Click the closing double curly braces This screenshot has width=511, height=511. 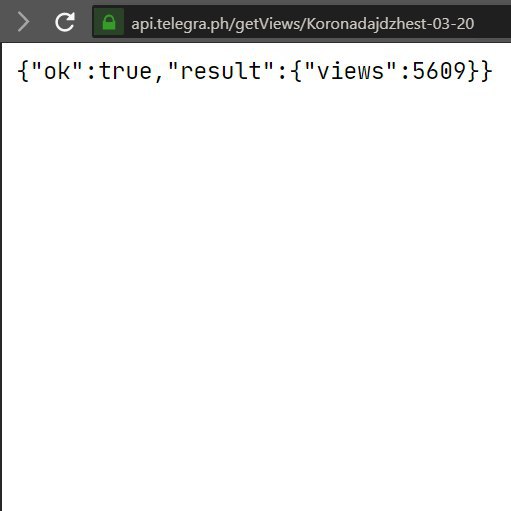[x=480, y=71]
